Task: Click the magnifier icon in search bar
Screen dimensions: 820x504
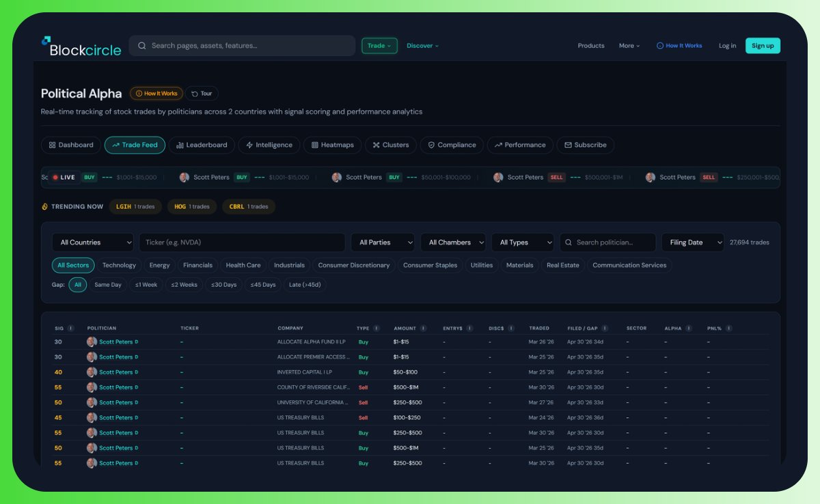Action: tap(142, 46)
